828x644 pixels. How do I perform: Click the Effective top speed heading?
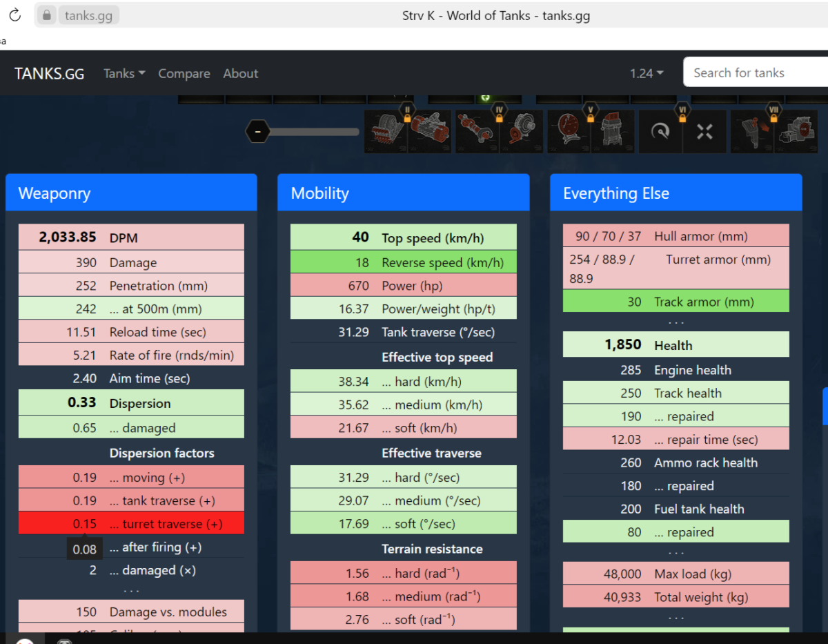437,357
